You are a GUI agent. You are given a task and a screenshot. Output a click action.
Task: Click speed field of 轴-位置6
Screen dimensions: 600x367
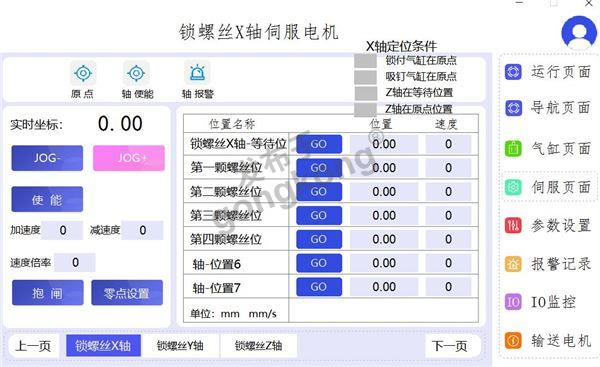(448, 263)
